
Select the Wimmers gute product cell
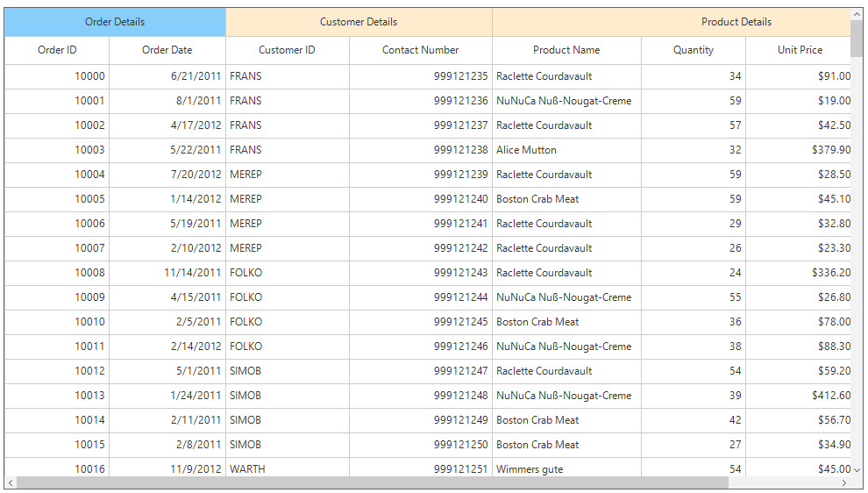pyautogui.click(x=567, y=468)
